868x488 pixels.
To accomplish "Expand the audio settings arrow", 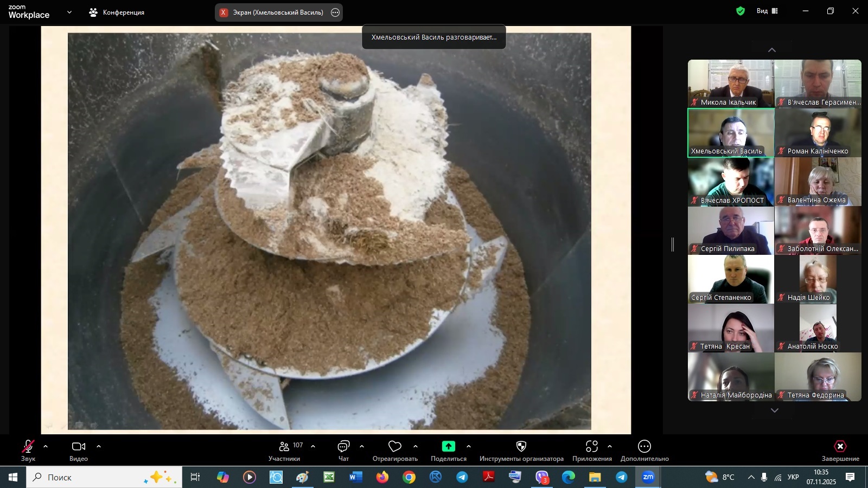I will (x=46, y=446).
